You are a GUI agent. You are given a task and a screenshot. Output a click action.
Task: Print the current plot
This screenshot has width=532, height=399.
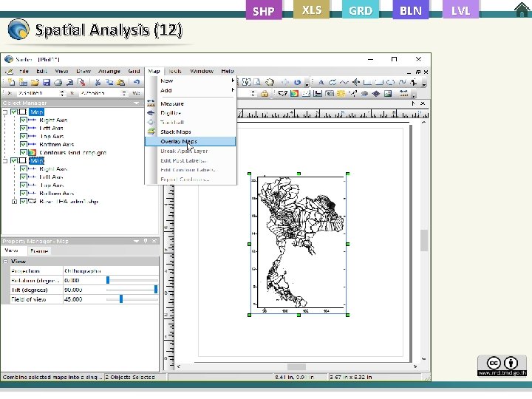click(x=58, y=83)
